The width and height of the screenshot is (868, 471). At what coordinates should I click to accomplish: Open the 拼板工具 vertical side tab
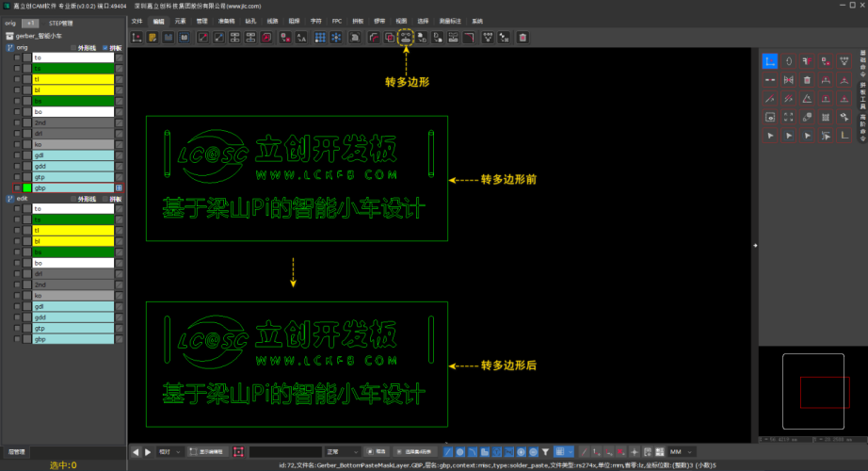pyautogui.click(x=863, y=95)
